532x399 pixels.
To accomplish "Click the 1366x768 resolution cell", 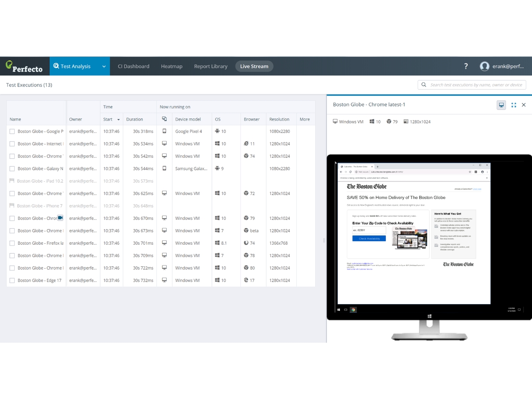I will coord(278,243).
